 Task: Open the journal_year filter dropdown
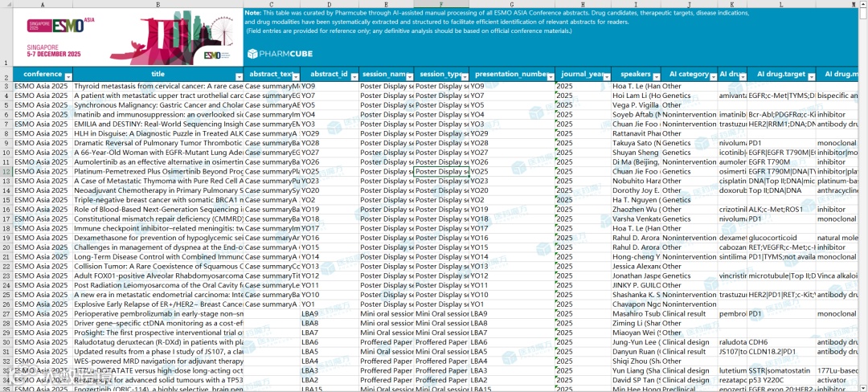point(608,77)
